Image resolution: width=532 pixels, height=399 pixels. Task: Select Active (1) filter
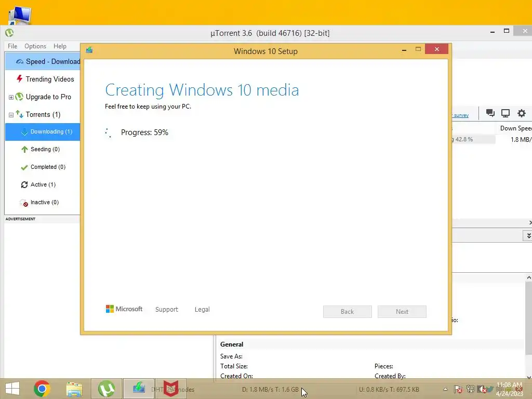pos(43,184)
